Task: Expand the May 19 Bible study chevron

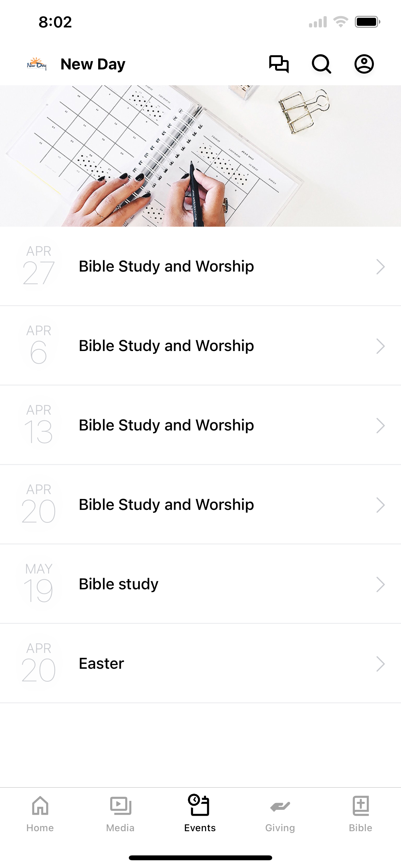Action: pos(380,584)
